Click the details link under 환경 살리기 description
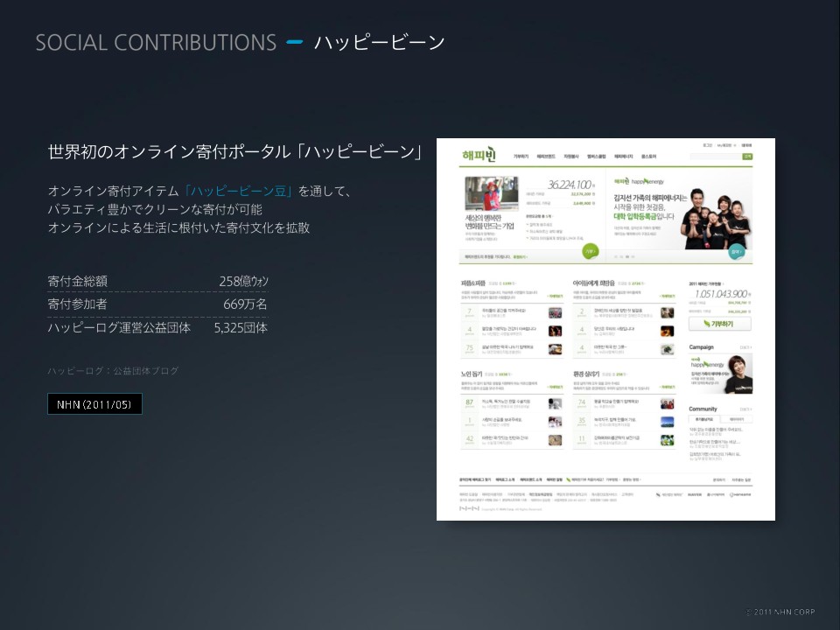 [668, 387]
